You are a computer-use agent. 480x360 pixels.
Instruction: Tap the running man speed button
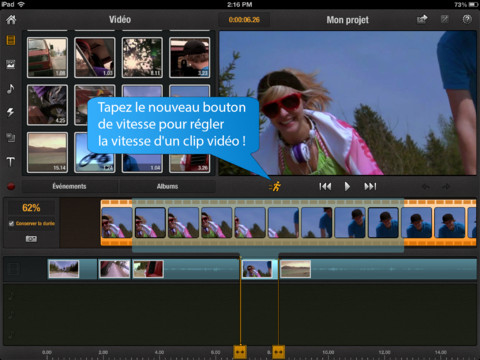coord(275,186)
